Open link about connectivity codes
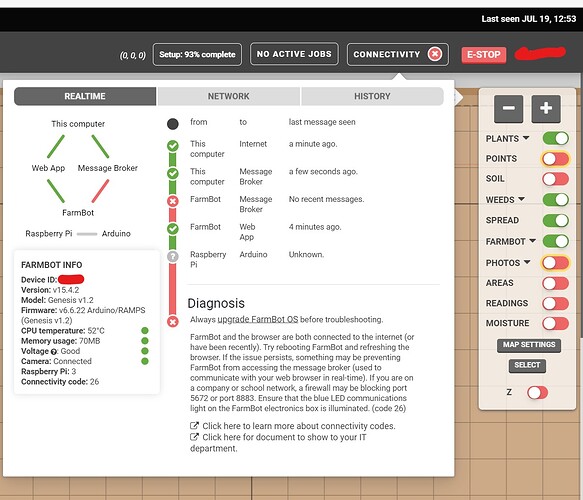This screenshot has width=583, height=500. click(x=299, y=426)
